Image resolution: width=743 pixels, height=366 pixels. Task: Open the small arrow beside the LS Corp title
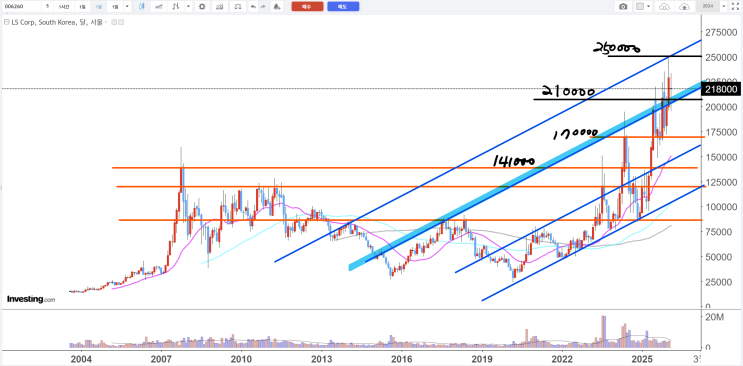(x=106, y=22)
